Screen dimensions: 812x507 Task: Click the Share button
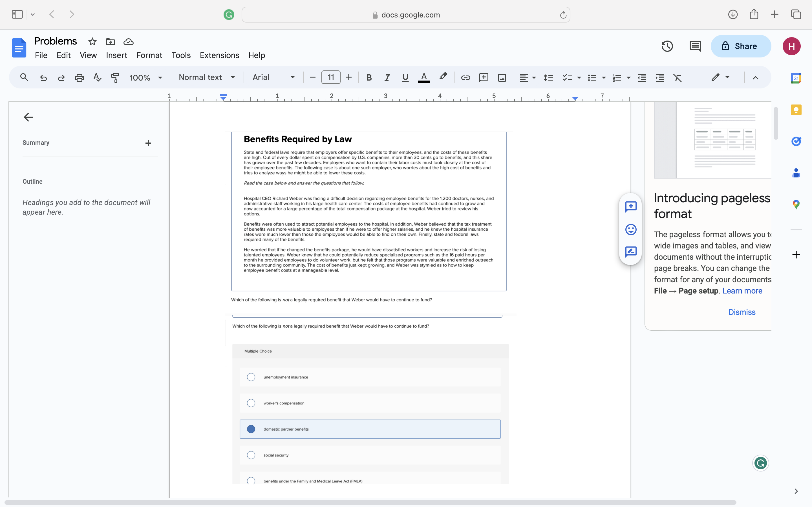pyautogui.click(x=741, y=46)
